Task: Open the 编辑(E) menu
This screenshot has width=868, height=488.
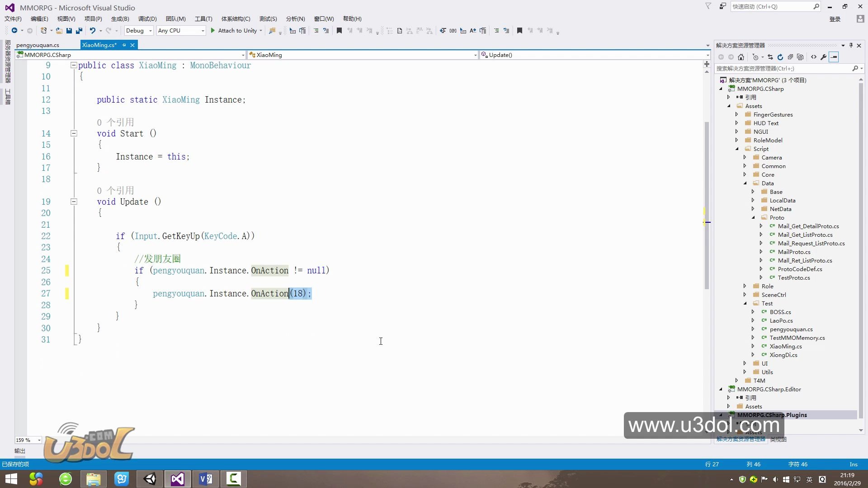Action: (x=39, y=19)
